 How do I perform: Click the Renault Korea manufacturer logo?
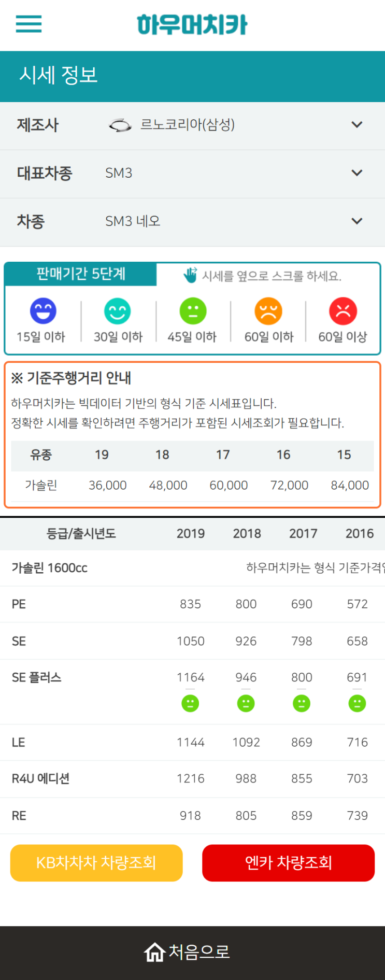pyautogui.click(x=120, y=125)
